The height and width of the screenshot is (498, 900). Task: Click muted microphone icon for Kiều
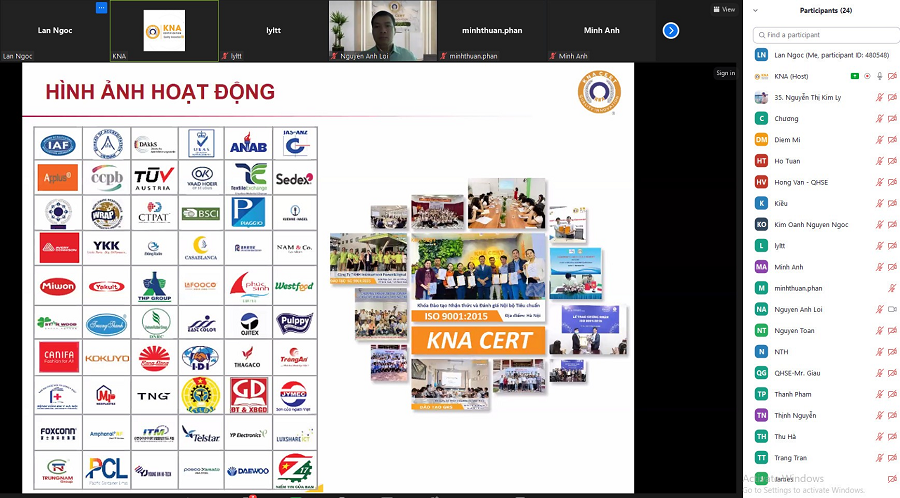click(879, 204)
